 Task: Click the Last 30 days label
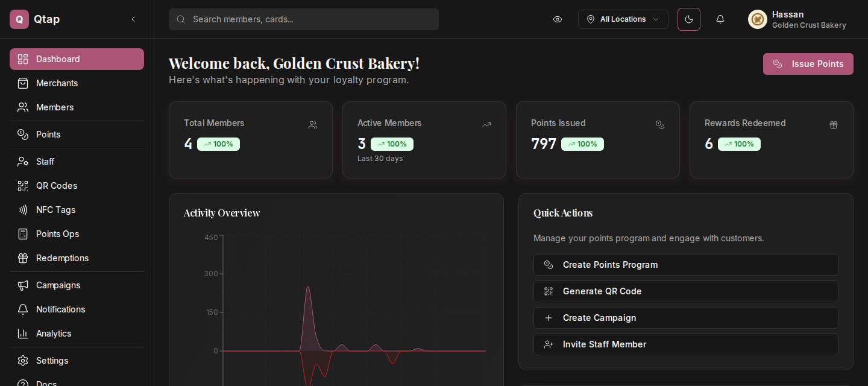coord(380,159)
